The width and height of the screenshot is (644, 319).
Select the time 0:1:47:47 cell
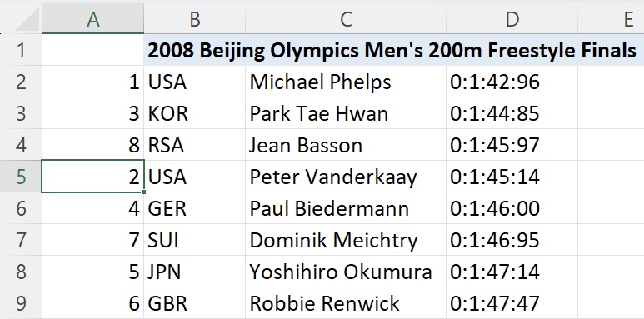(512, 303)
